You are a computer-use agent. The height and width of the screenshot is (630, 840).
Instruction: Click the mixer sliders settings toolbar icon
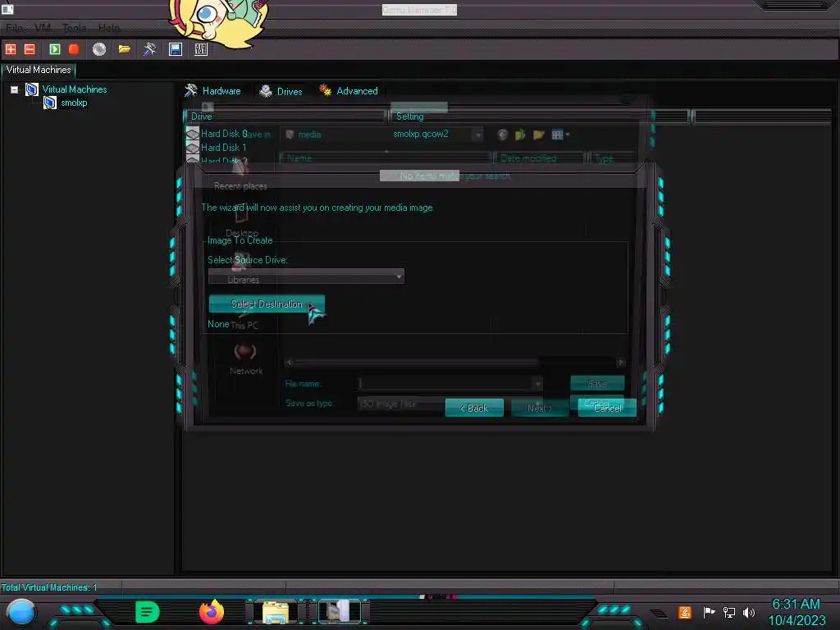201,49
